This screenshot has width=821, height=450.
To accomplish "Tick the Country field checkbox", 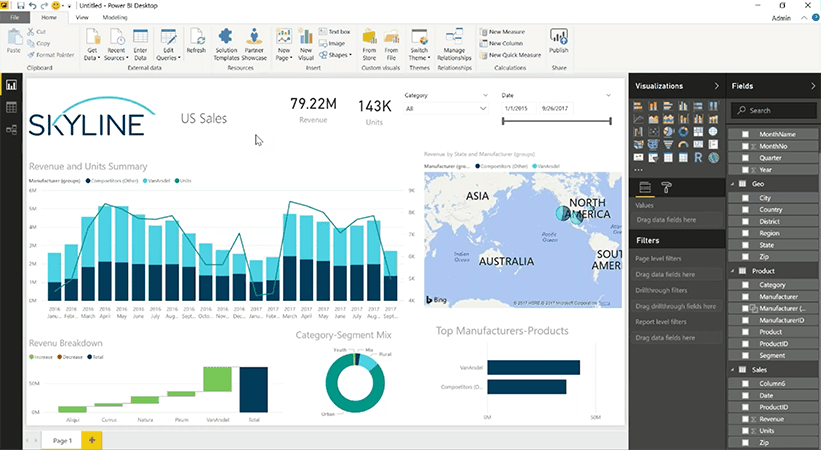I will pos(745,210).
